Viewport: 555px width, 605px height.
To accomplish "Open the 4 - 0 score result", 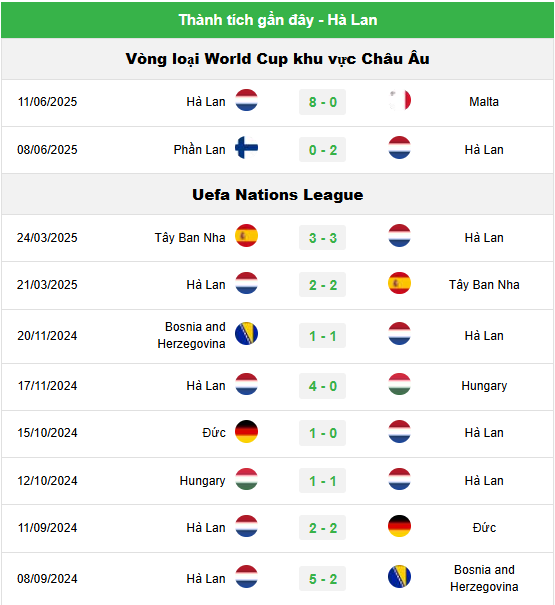I will 323,386.
